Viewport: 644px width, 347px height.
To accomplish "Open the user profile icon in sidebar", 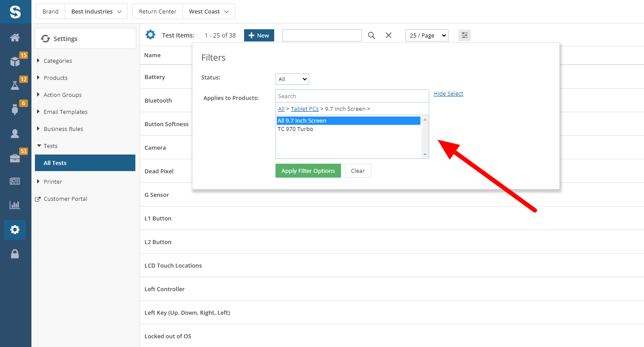I will (x=15, y=134).
